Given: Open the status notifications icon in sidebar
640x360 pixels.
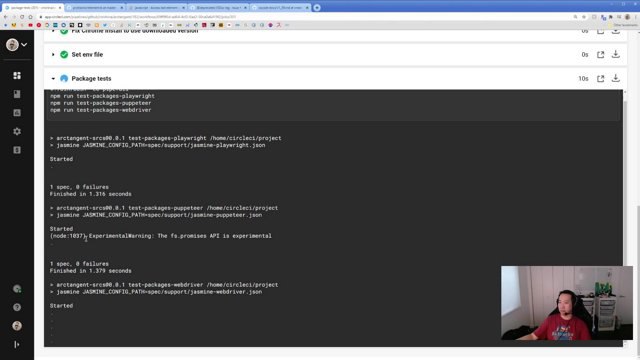Looking at the screenshot, I should (x=17, y=289).
